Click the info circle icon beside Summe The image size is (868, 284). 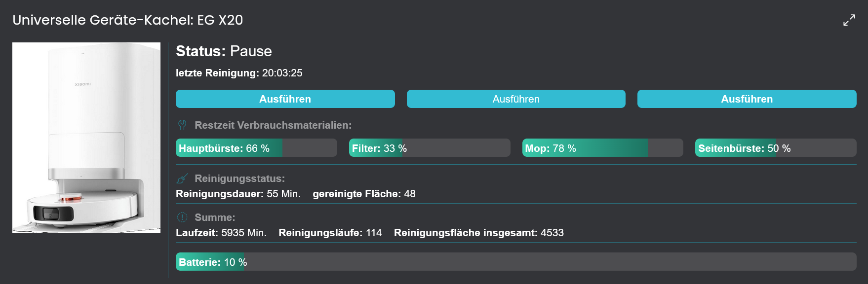(x=182, y=217)
